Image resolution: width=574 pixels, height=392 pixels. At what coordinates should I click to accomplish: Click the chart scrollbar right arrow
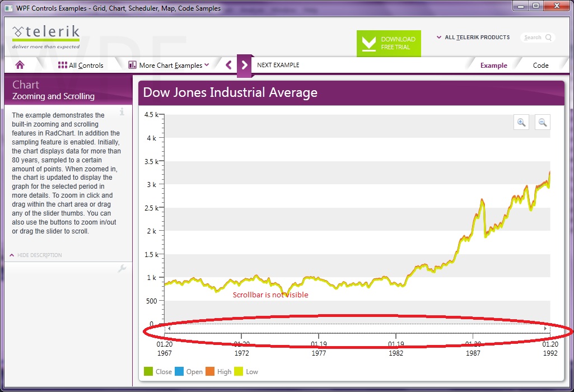[x=545, y=328]
